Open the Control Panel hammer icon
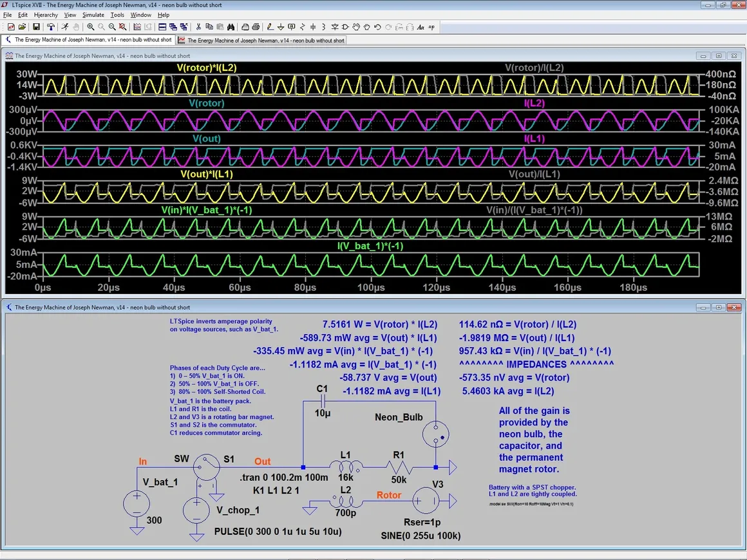747x560 pixels. 50,27
